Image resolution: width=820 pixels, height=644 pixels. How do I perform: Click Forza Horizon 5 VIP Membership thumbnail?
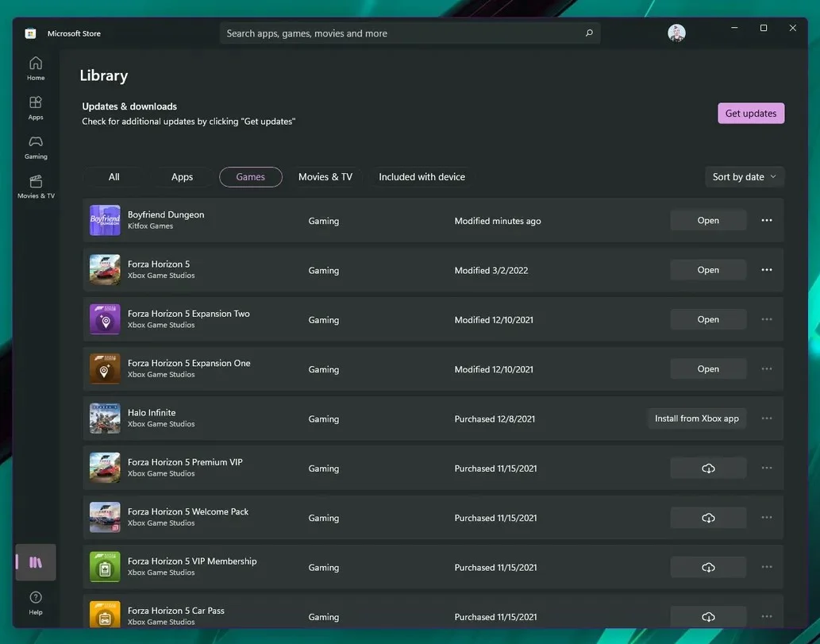[x=105, y=567]
